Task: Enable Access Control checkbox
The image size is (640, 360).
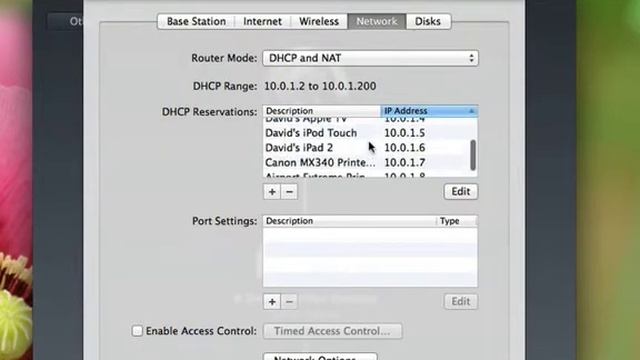Action: 137,331
